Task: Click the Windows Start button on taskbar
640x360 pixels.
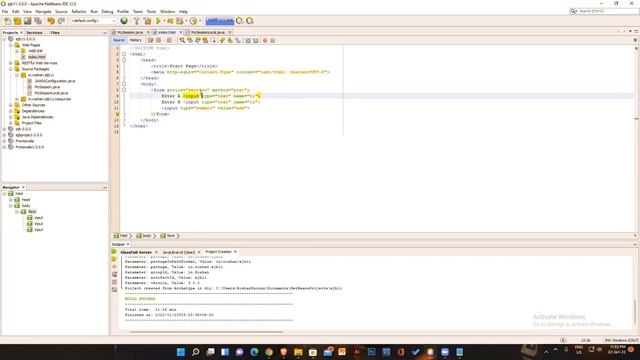Action: [x=181, y=352]
